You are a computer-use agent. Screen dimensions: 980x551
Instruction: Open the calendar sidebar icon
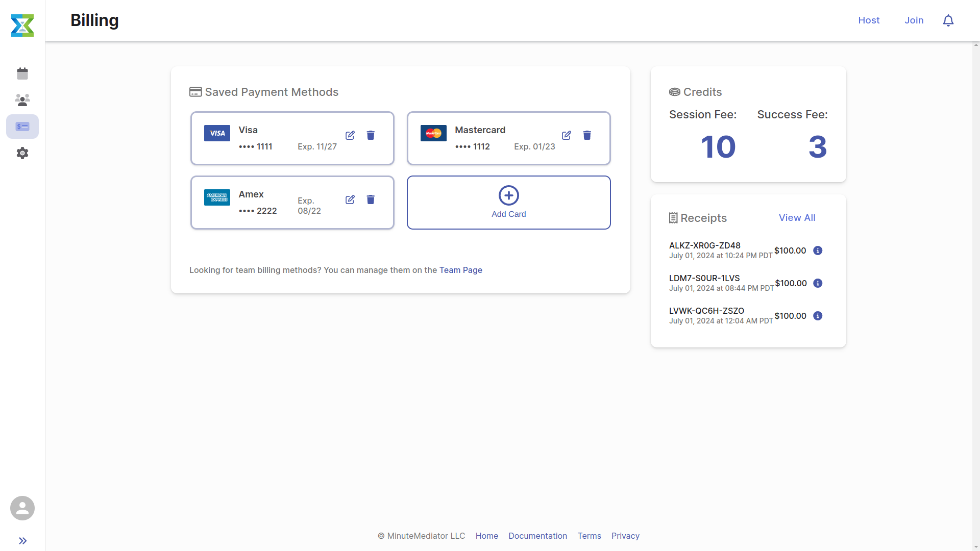(x=22, y=73)
